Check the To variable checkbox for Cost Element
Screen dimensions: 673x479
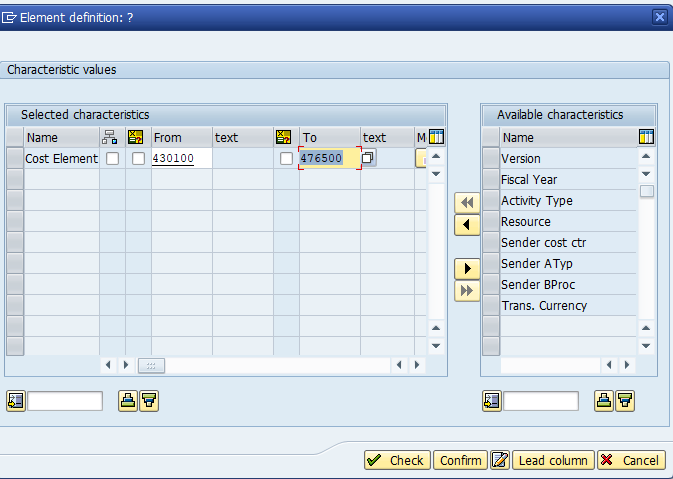click(286, 158)
